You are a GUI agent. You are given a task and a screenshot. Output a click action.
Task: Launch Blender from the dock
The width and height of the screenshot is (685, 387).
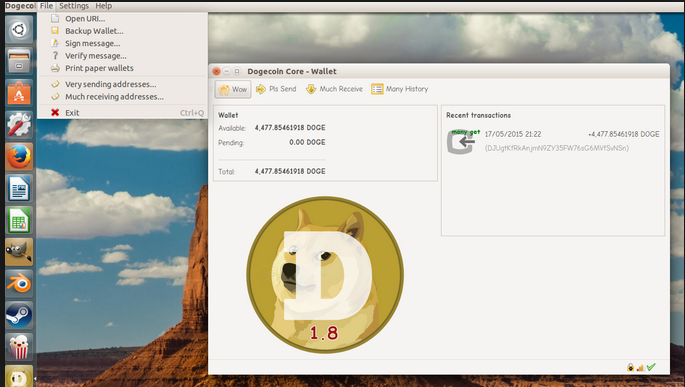click(x=19, y=284)
